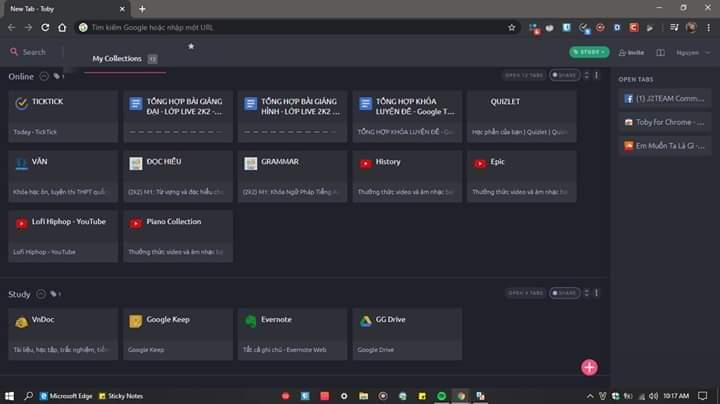This screenshot has height=404, width=720.
Task: Click the starred collections star icon
Action: pos(191,46)
